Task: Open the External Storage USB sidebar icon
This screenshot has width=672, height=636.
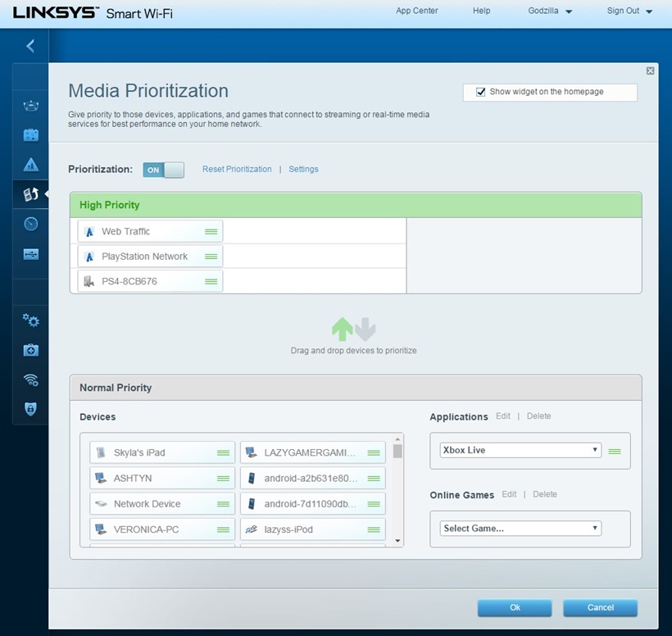Action: [x=31, y=254]
